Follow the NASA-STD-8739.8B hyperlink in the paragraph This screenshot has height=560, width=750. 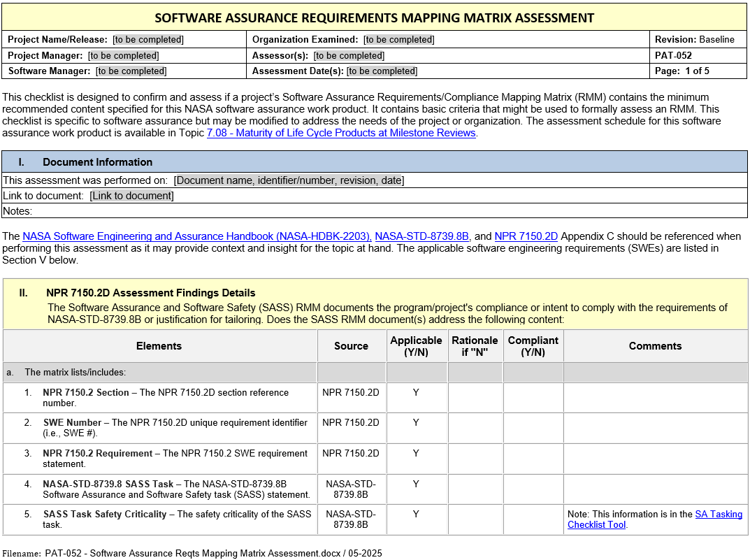coord(421,236)
